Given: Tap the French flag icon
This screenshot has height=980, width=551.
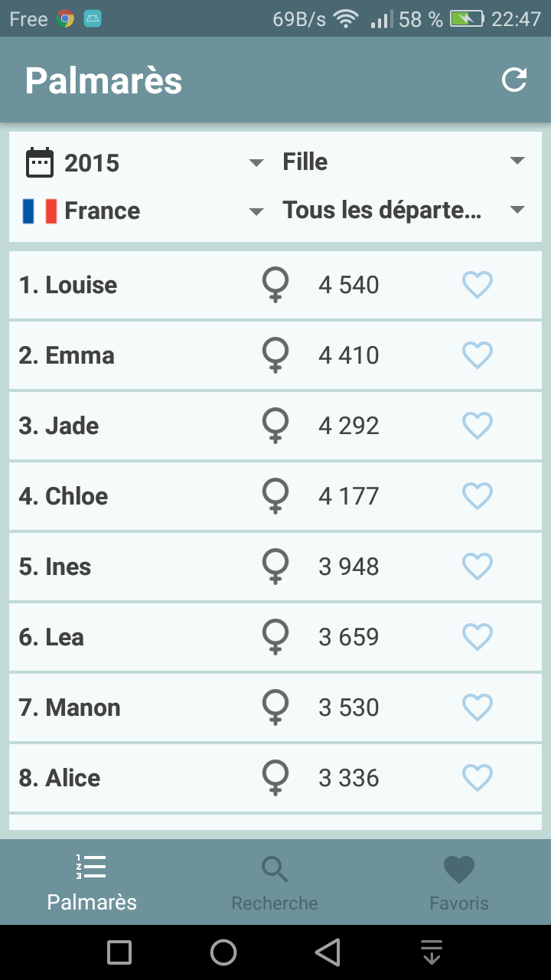Looking at the screenshot, I should [x=40, y=211].
